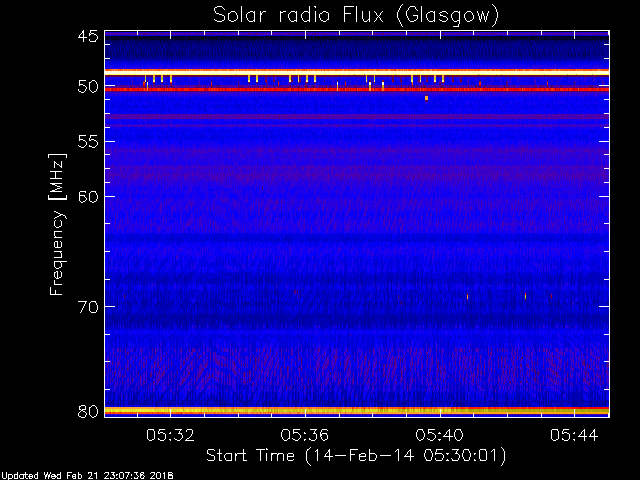Click the 'Frequency [MHz]' axis label
The width and height of the screenshot is (640, 480).
[x=57, y=224]
